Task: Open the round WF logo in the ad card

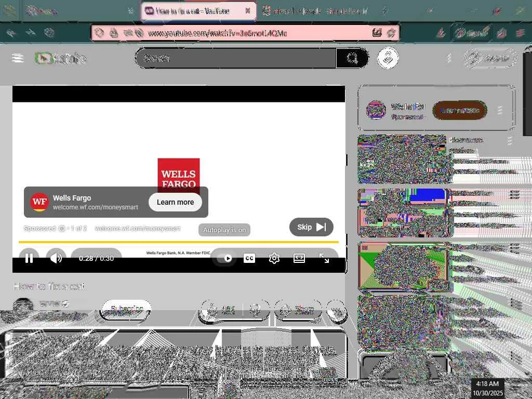Action: (39, 202)
